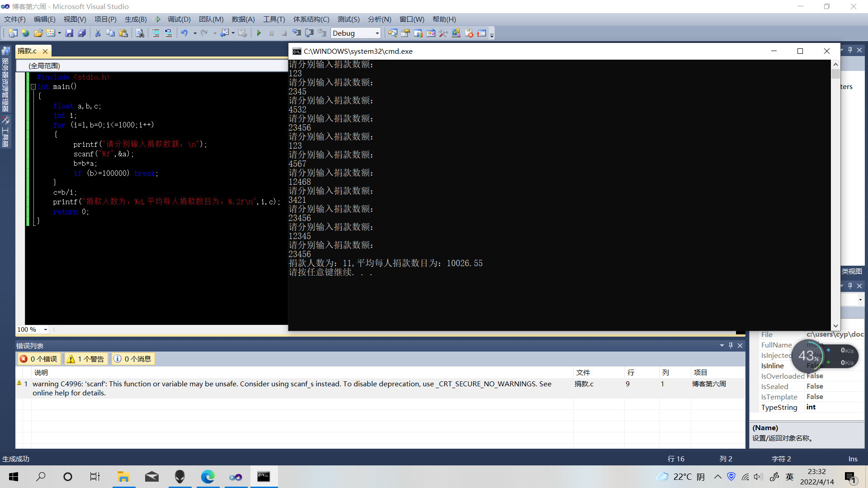Click the Undo toolbar icon
Viewport: 868px width, 488px height.
(184, 33)
